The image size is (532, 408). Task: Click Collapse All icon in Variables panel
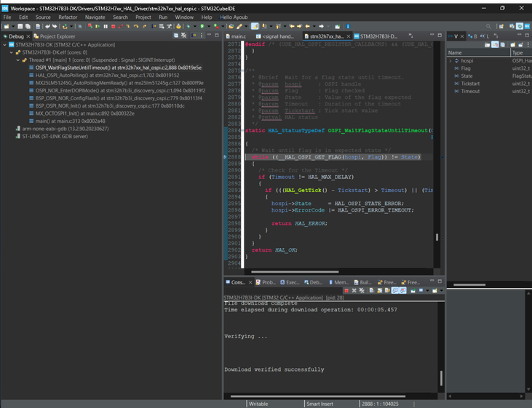502,44
